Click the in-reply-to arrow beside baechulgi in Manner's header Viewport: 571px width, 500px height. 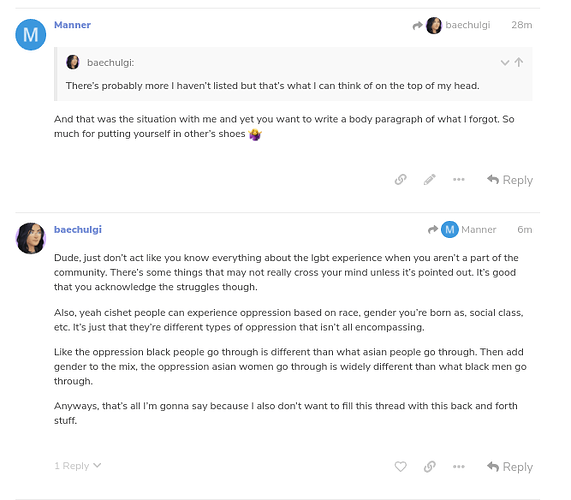tap(417, 25)
